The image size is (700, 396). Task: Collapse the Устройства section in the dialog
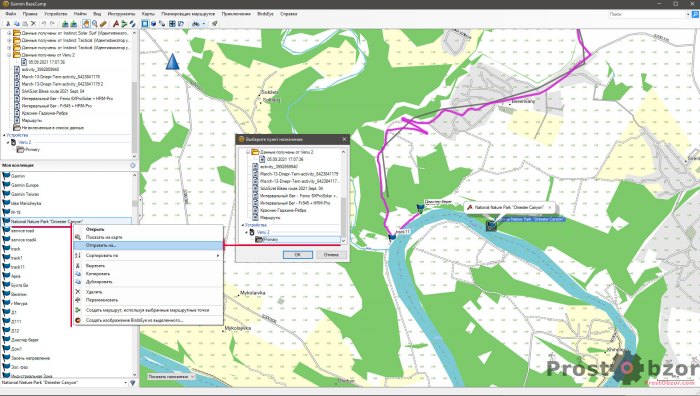click(x=242, y=225)
